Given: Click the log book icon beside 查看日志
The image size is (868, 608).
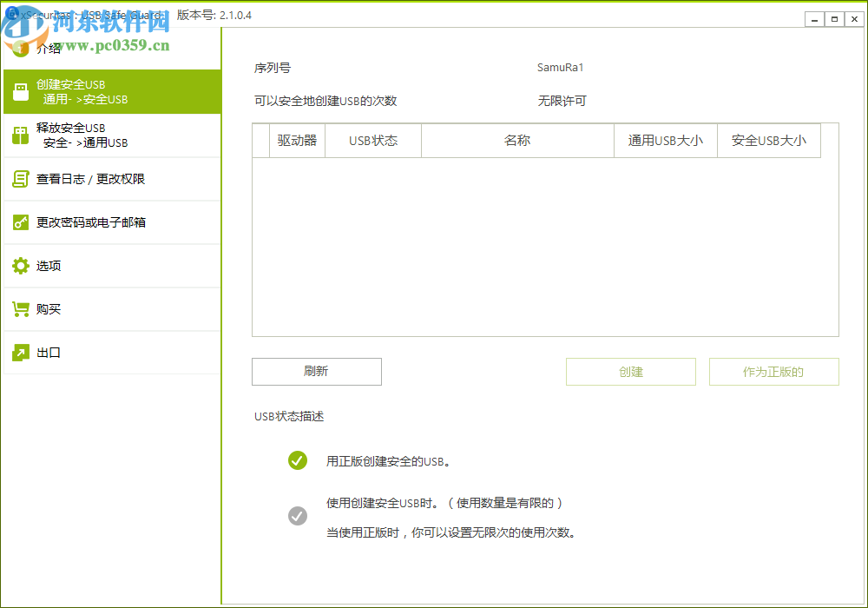Looking at the screenshot, I should coord(20,178).
